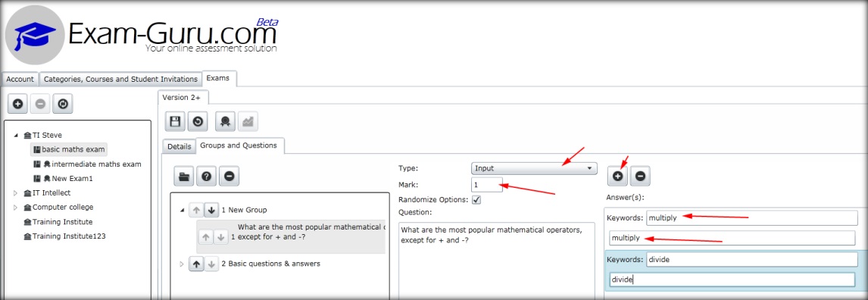This screenshot has height=300, width=868.
Task: Move 1 New Group down
Action: (x=211, y=211)
